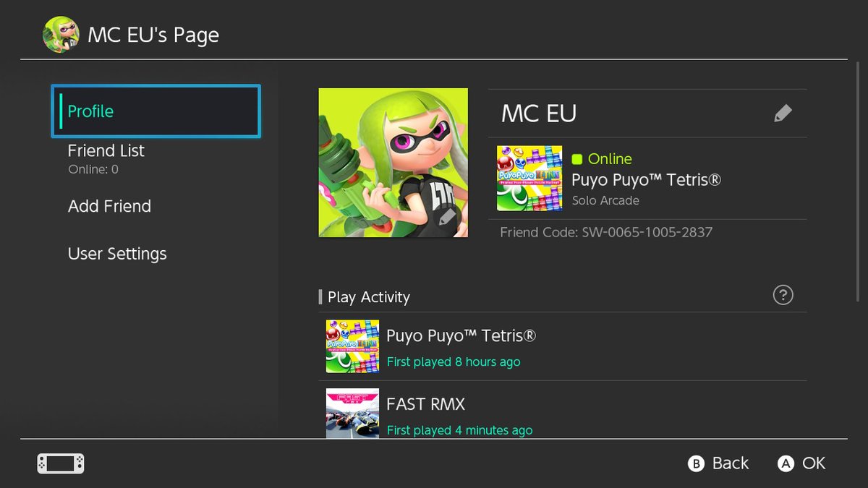Click the FAST RMX title in Play Activity
Screen dimensions: 868x488
425,404
